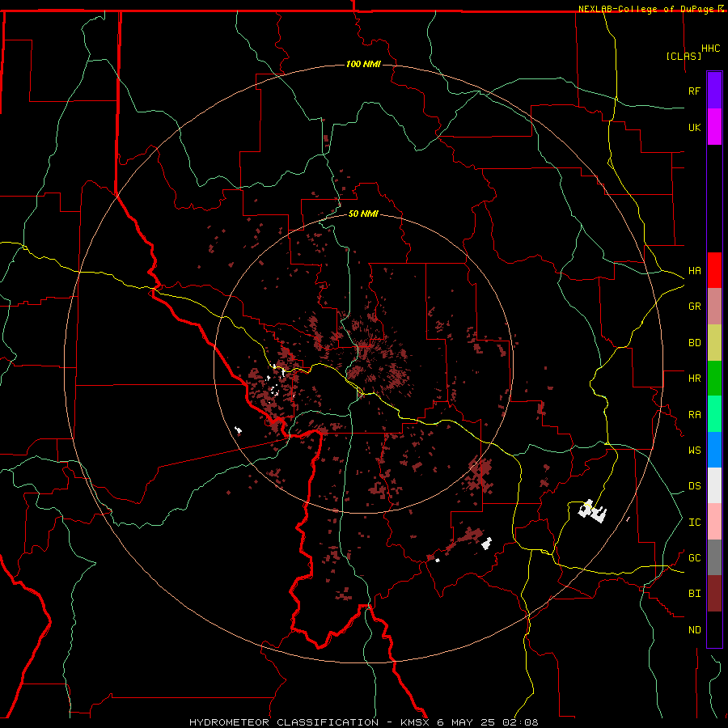Click the HA red legend swatch

(714, 270)
